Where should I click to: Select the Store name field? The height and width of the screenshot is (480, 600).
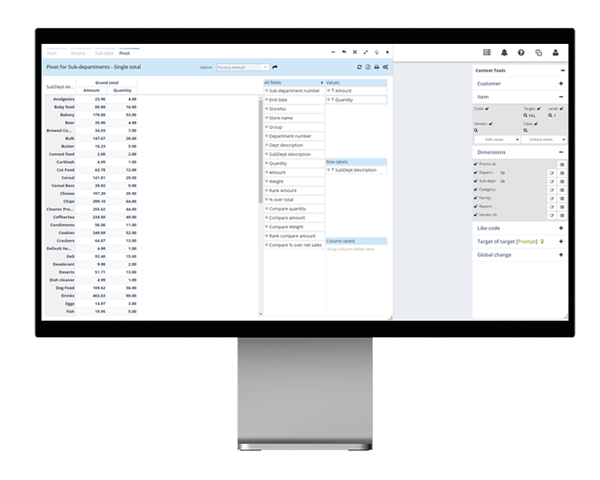[x=280, y=118]
